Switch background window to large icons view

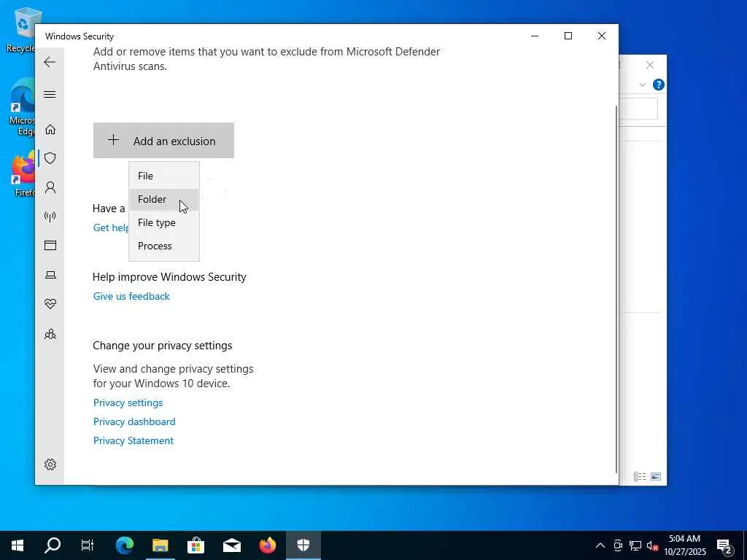(656, 477)
